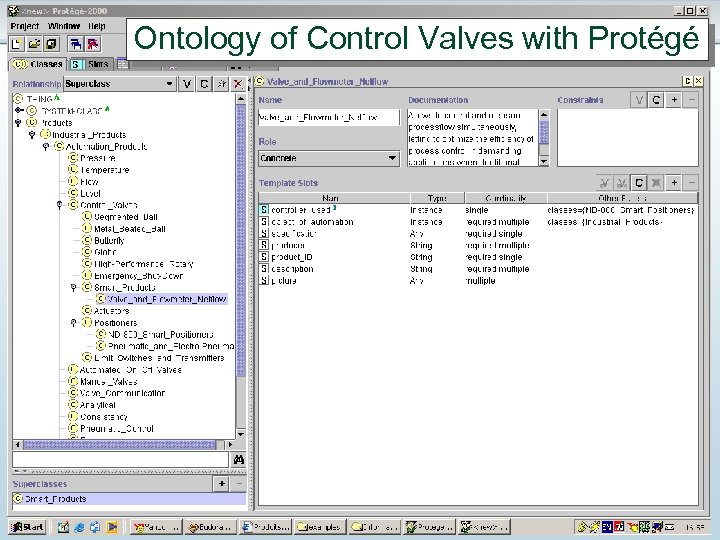The image size is (720, 540).
Task: Switch to the Slots tab
Action: pyautogui.click(x=90, y=64)
